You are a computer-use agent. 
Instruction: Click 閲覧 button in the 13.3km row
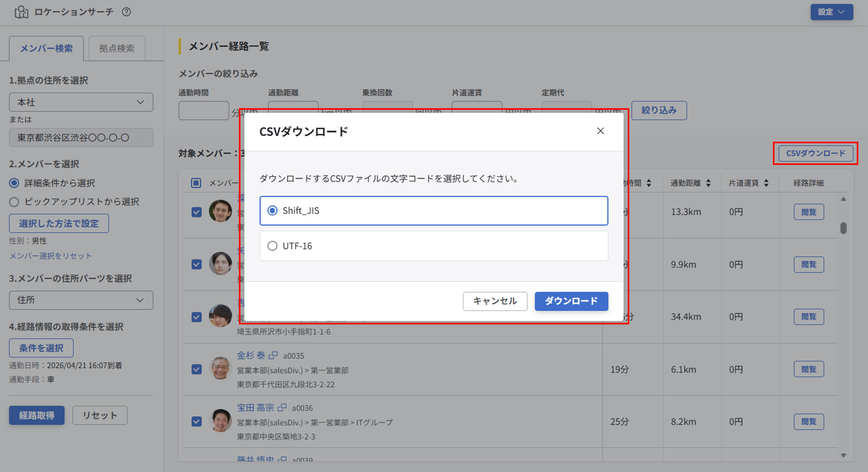pyautogui.click(x=809, y=212)
